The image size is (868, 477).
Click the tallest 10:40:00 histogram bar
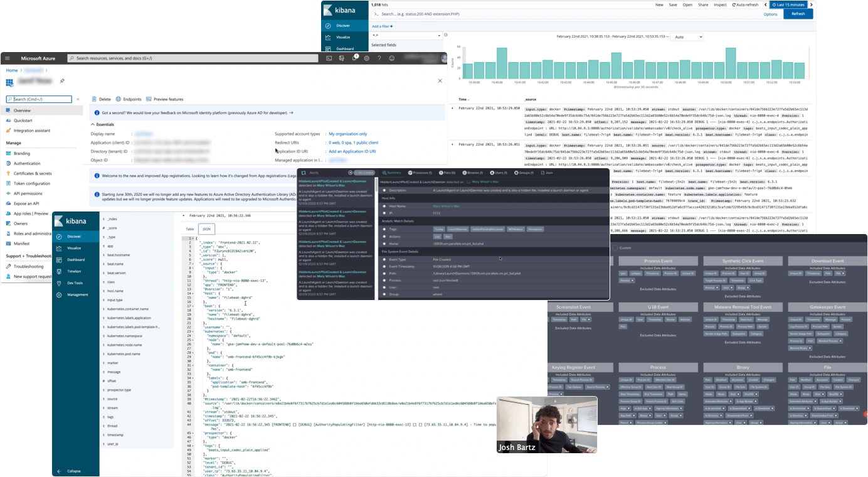[502, 63]
